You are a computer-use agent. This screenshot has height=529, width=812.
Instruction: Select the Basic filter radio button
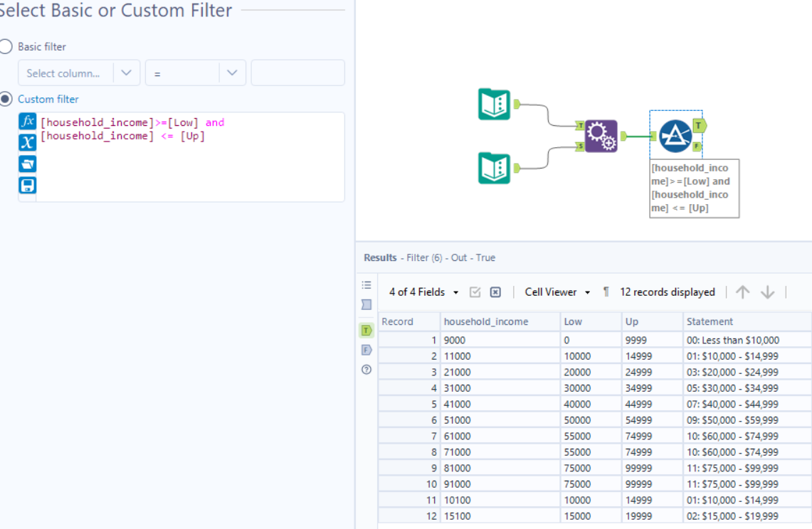[x=6, y=47]
